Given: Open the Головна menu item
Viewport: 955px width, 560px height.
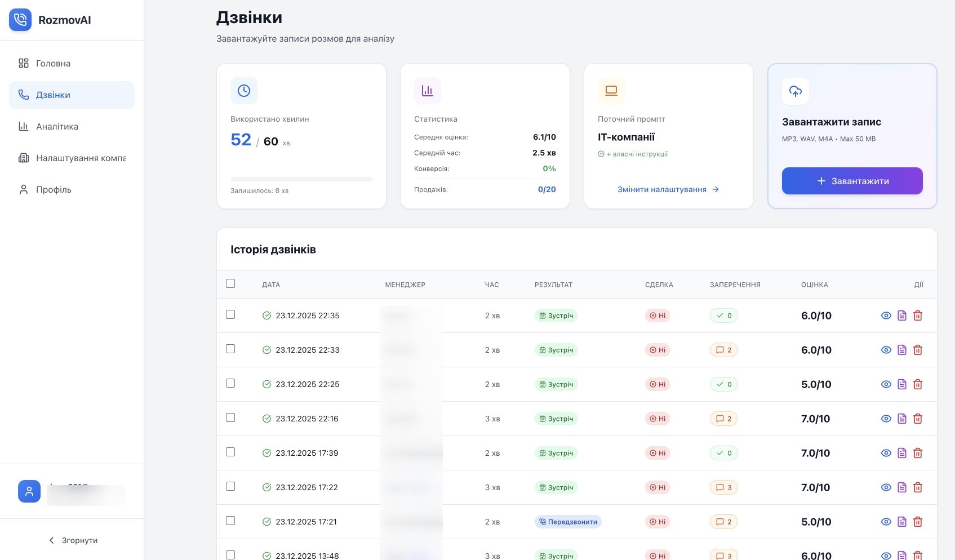Looking at the screenshot, I should coord(72,63).
